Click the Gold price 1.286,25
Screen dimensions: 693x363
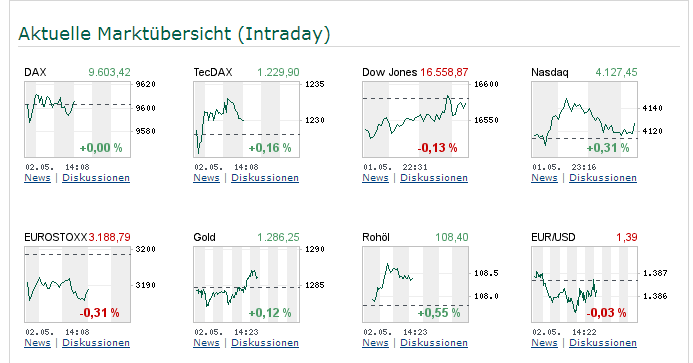point(278,237)
